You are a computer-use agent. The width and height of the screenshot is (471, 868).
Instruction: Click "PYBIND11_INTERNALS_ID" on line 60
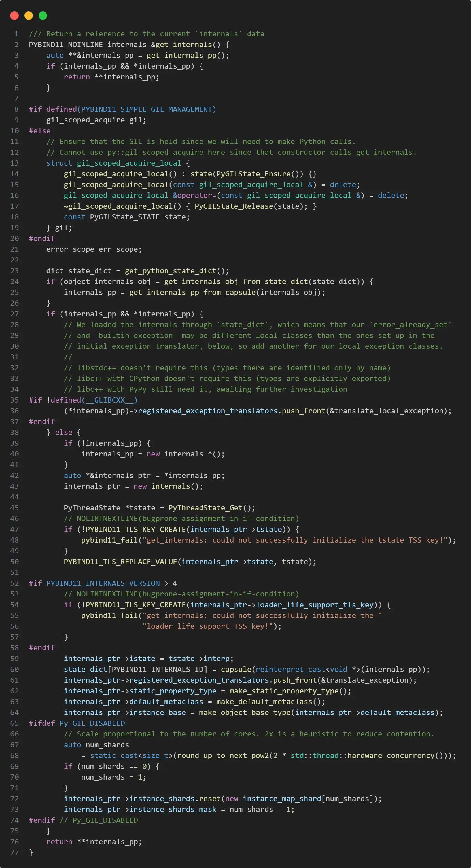tap(157, 670)
